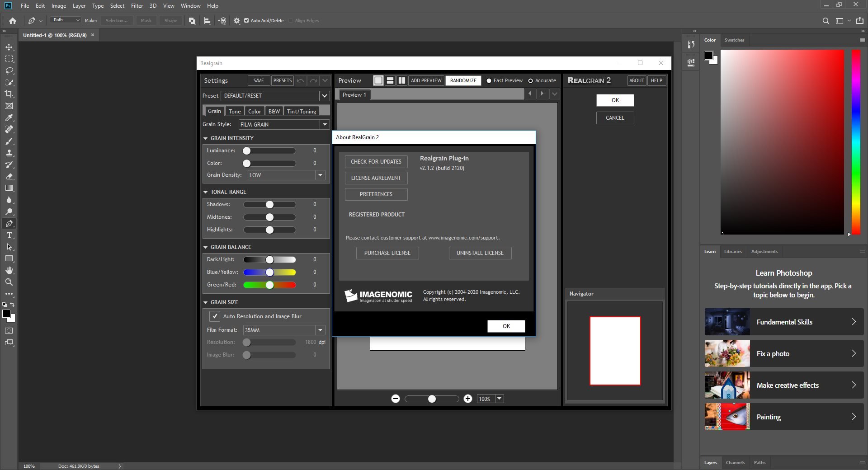The image size is (868, 470).
Task: Click OK in About RealGrain dialog
Action: pyautogui.click(x=506, y=326)
